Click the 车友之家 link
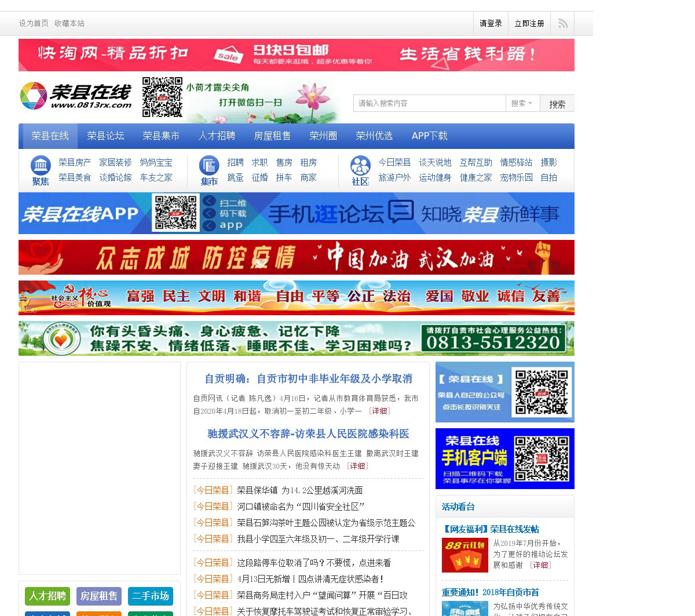The image size is (695, 616). (156, 177)
